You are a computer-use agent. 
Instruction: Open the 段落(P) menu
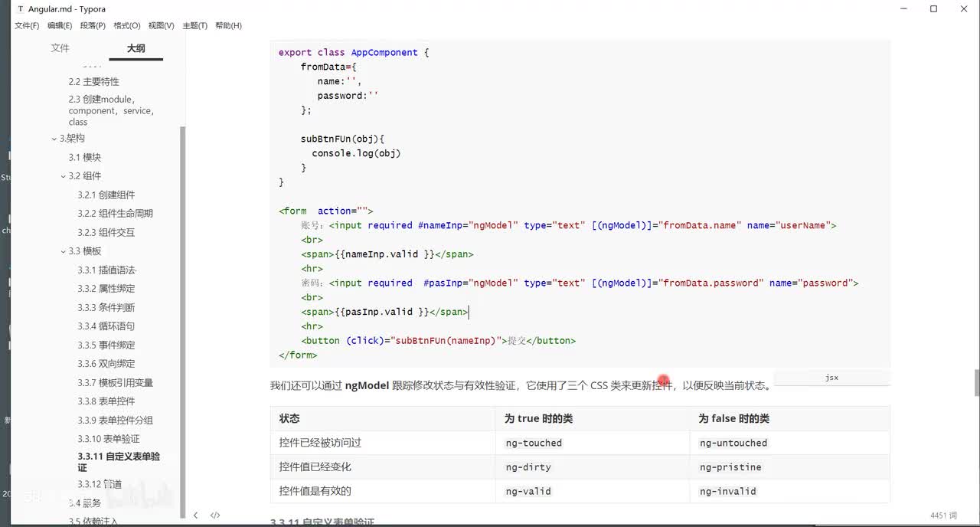pos(93,25)
